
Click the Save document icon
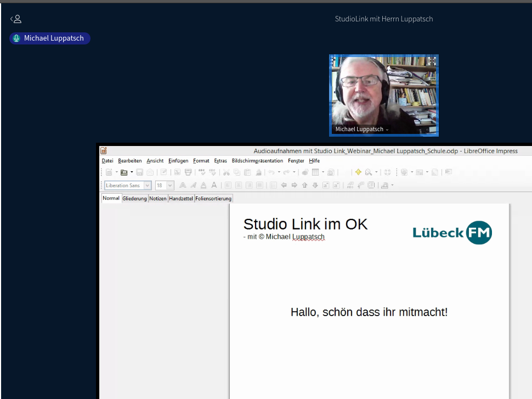tap(139, 172)
